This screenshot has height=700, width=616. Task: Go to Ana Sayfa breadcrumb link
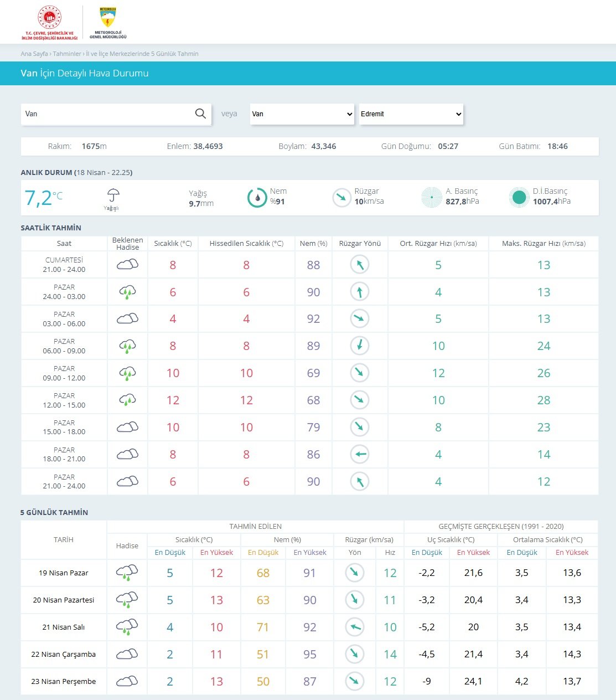(34, 54)
